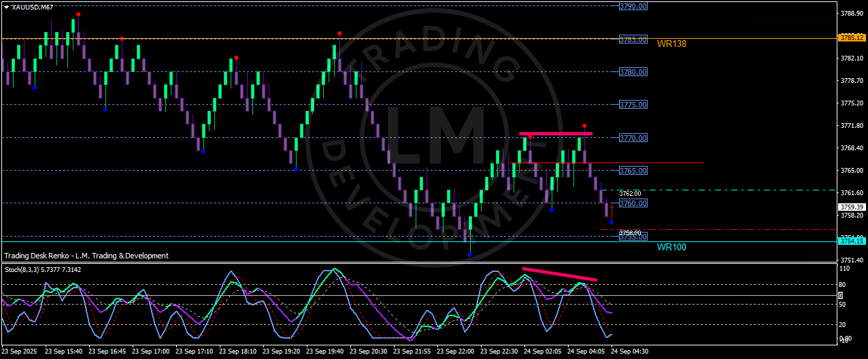Click the 3775.20 value on price axis
The height and width of the screenshot is (359, 868).
click(x=852, y=103)
